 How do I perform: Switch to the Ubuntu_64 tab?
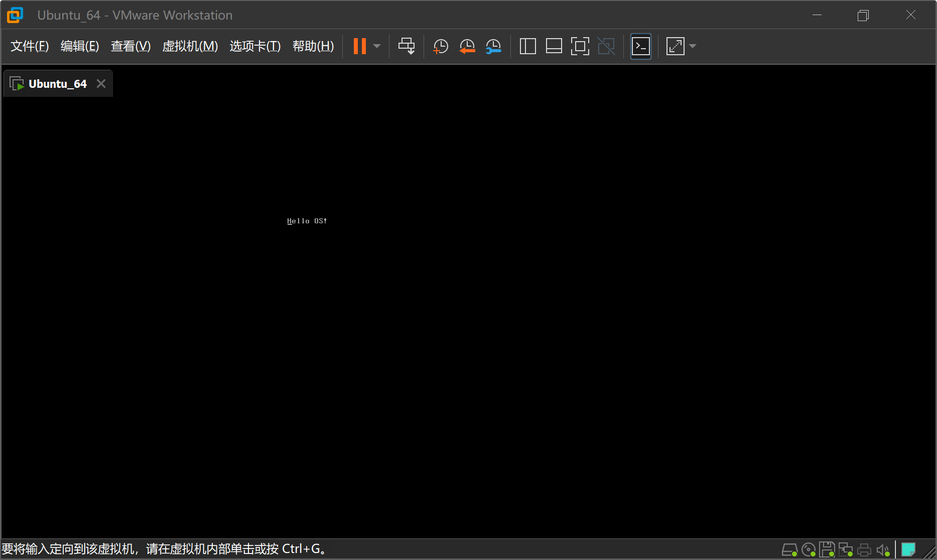pyautogui.click(x=57, y=83)
